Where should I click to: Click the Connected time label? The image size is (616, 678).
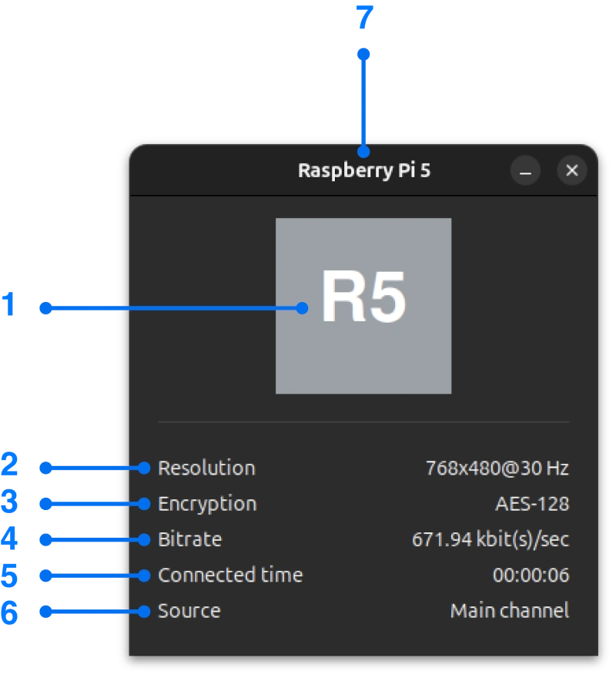pyautogui.click(x=230, y=575)
